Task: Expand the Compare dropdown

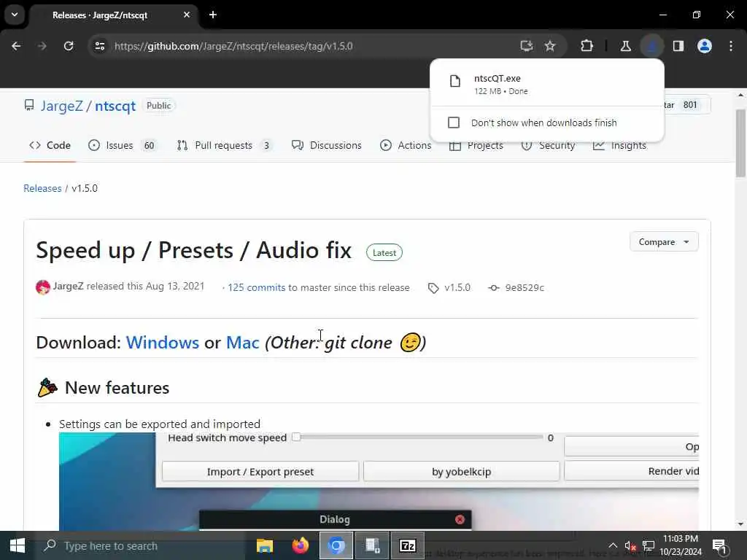Action: (x=664, y=242)
